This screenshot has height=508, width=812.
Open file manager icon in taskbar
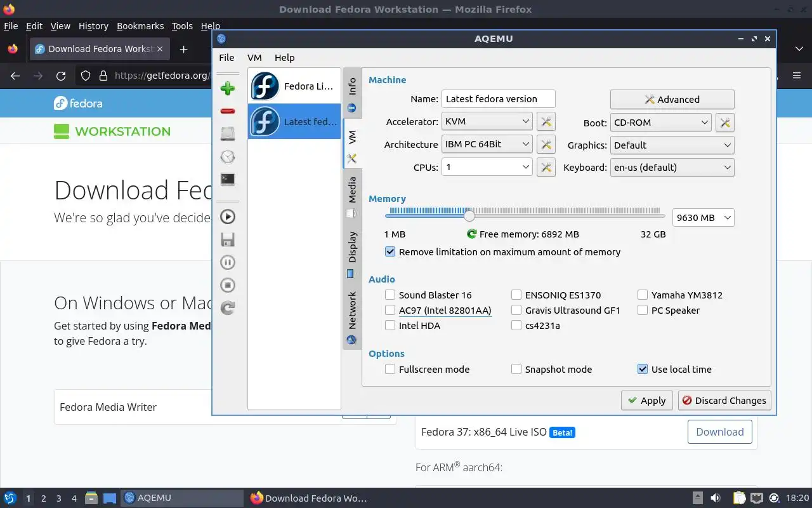(x=91, y=498)
